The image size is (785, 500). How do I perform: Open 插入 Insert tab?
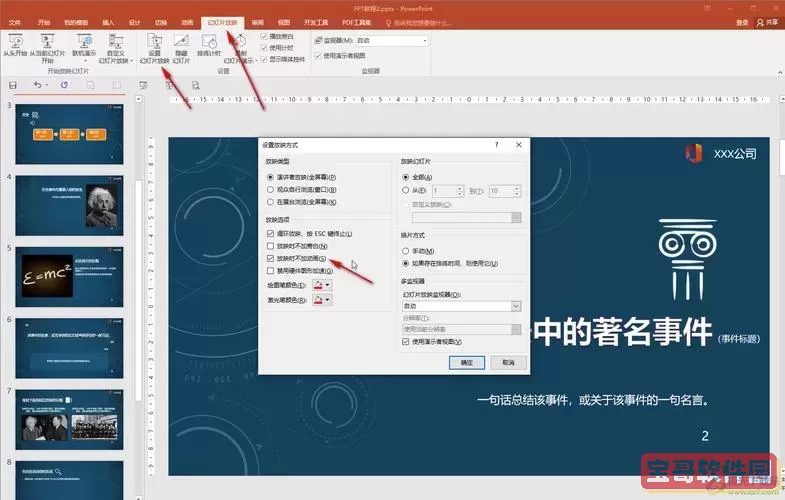[108, 23]
